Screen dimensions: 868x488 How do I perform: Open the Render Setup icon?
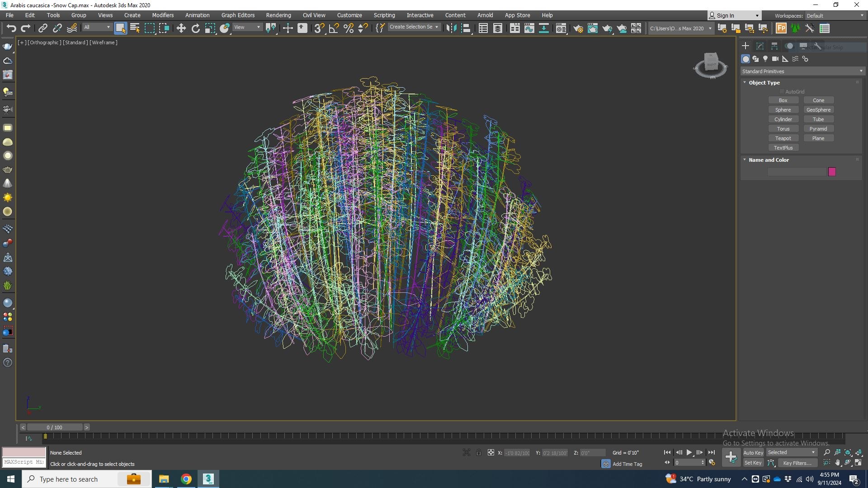pos(578,28)
